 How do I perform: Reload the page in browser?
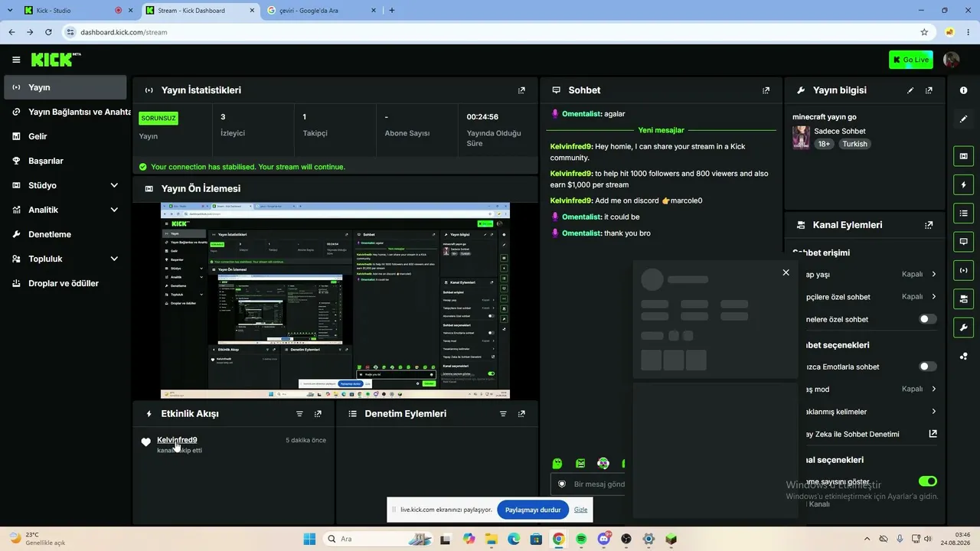[x=48, y=32]
